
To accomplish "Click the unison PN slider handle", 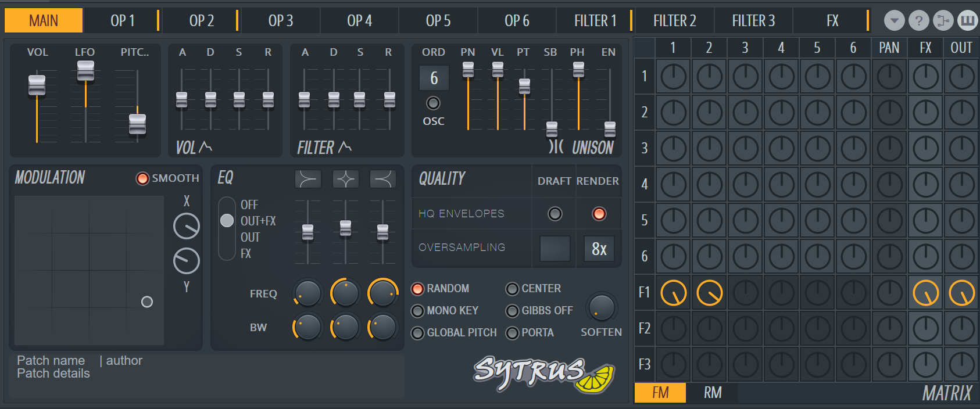I will coord(468,70).
